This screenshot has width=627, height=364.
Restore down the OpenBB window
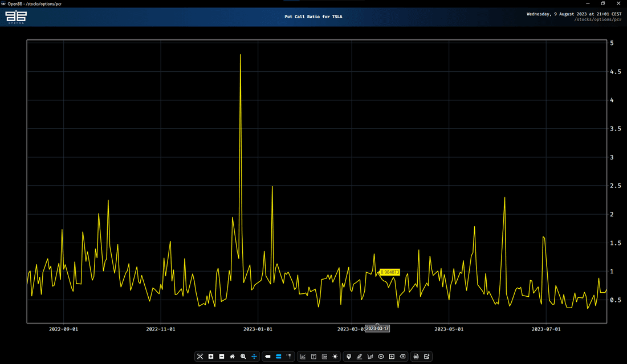click(603, 3)
